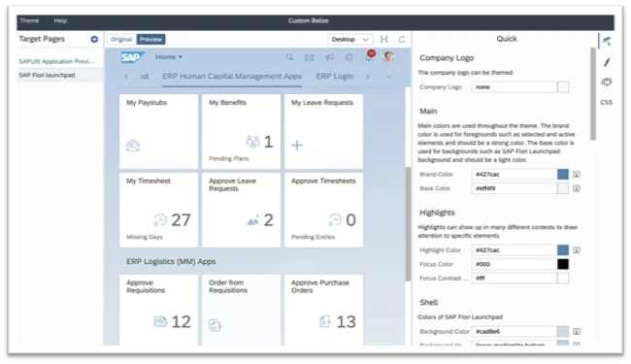Edit the Company Logo field
This screenshot has height=364, width=631.
(515, 87)
